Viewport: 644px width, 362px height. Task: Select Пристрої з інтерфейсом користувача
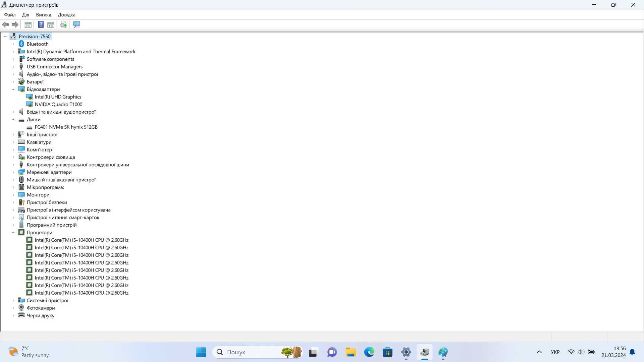pyautogui.click(x=68, y=210)
